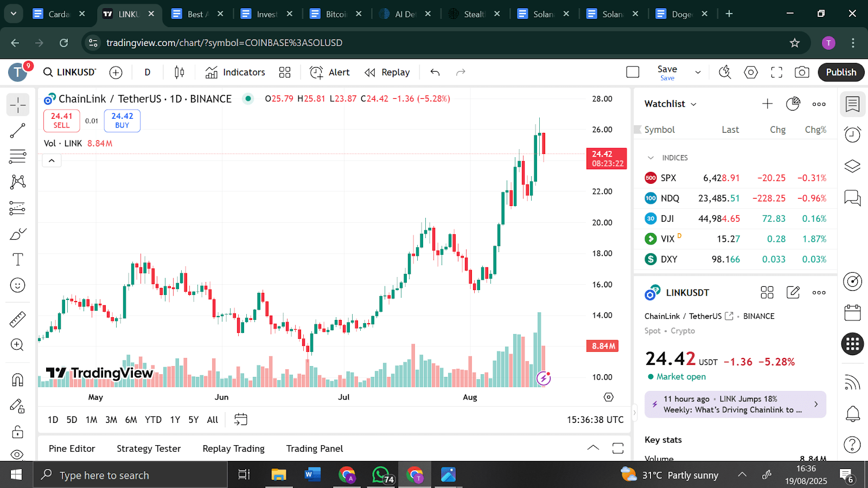The width and height of the screenshot is (868, 488).
Task: Start bar Replay mode
Action: click(x=387, y=72)
